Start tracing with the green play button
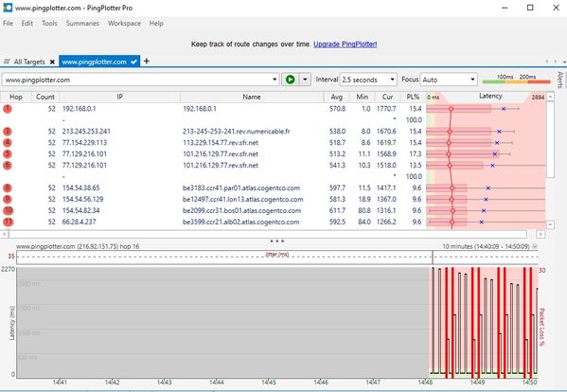This screenshot has width=567, height=392. [x=291, y=80]
